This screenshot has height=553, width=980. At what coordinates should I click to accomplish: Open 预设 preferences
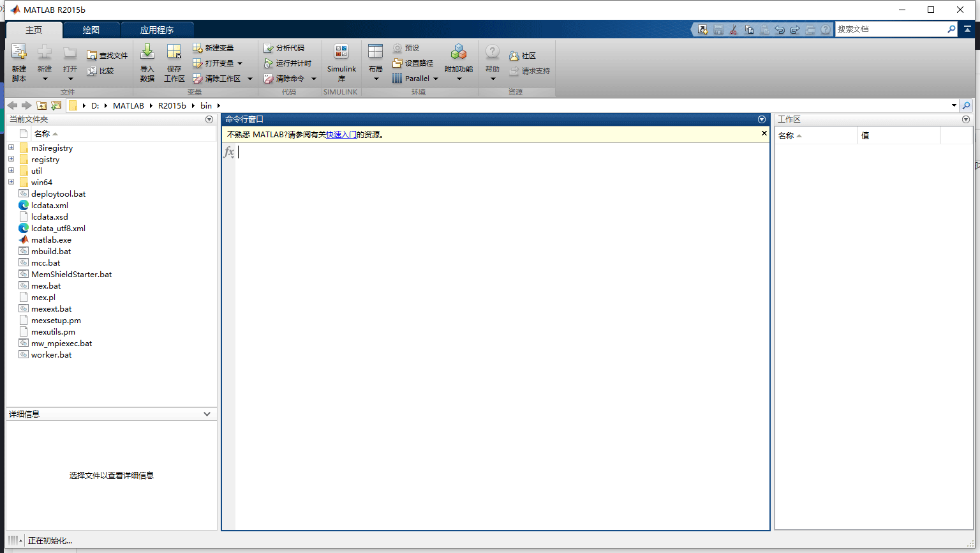click(406, 48)
